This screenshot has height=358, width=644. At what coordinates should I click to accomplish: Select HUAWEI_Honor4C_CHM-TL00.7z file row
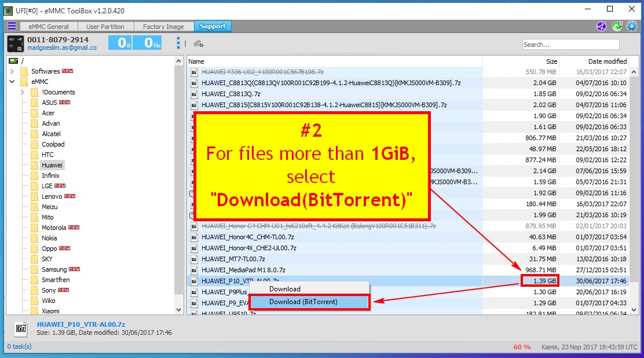pos(408,237)
